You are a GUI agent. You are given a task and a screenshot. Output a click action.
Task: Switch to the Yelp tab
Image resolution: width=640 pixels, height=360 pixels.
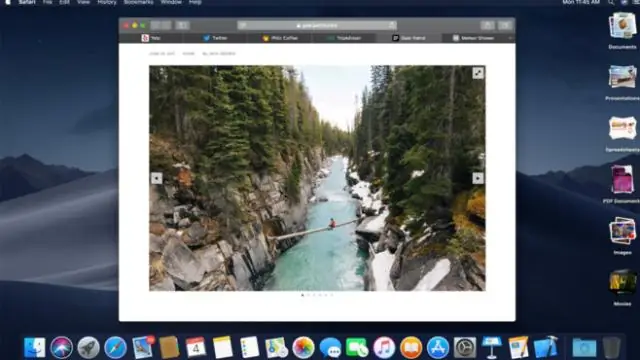tap(151, 38)
